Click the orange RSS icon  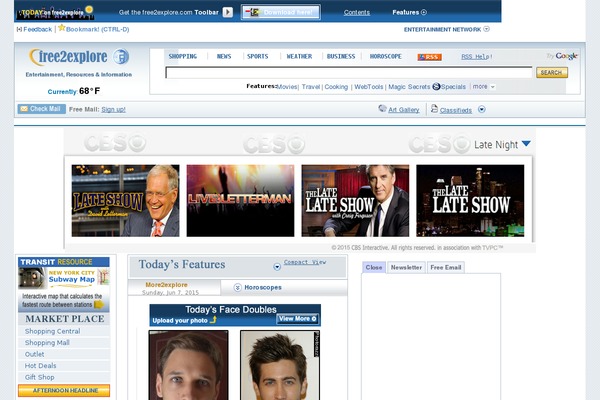point(429,57)
